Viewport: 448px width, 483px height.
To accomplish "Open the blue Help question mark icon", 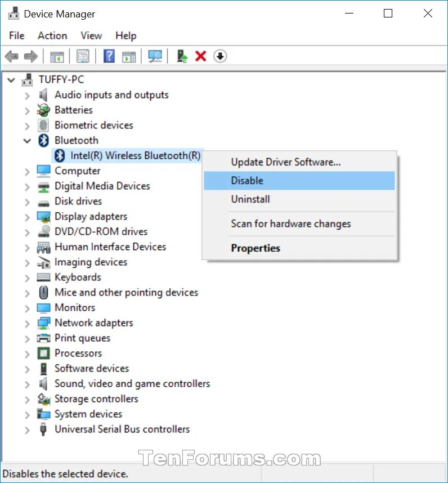I will point(109,56).
